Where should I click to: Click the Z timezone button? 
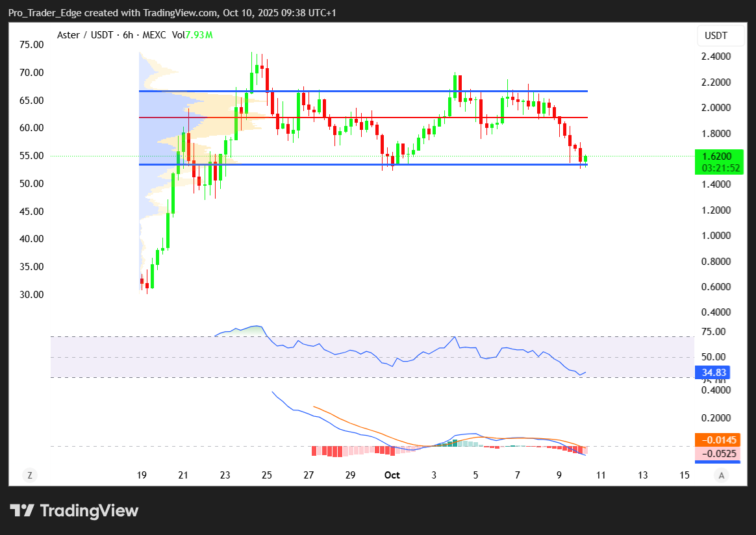tap(29, 475)
